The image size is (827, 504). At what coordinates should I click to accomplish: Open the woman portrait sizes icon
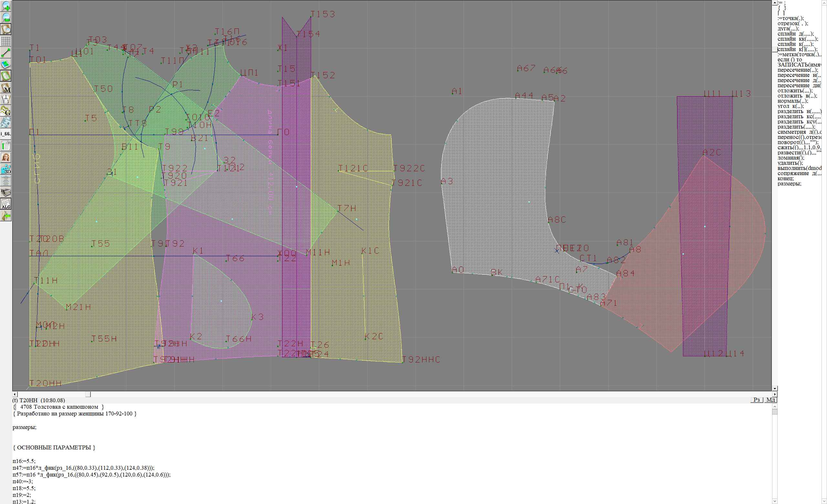[6, 157]
